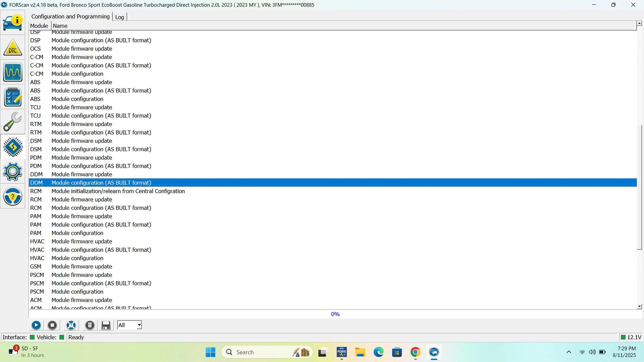Screen dimensions: 644x362
Task: Expand the All filter dropdown
Action: click(139, 325)
